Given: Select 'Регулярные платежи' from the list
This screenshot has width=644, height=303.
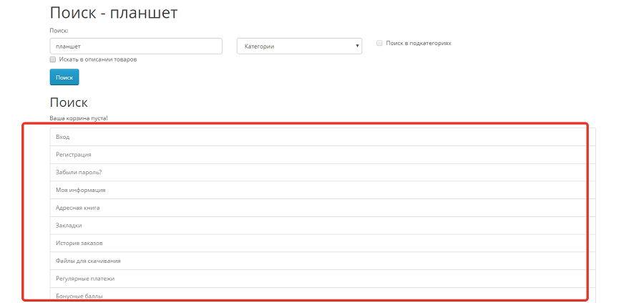Looking at the screenshot, I should (x=323, y=279).
